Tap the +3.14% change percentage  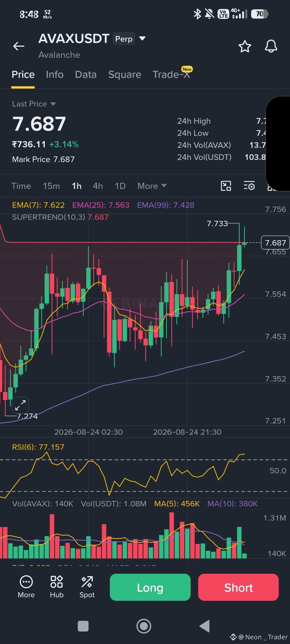[x=64, y=144]
